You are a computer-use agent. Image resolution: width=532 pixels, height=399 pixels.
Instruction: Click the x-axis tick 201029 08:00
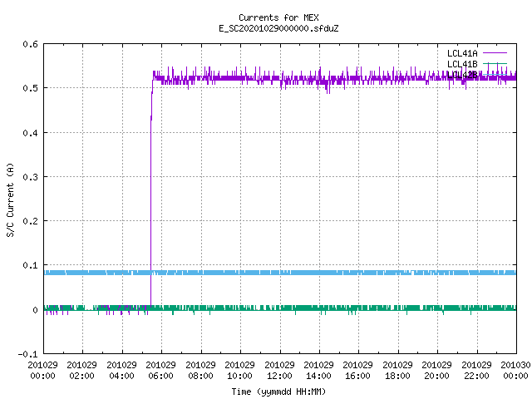[x=200, y=371]
